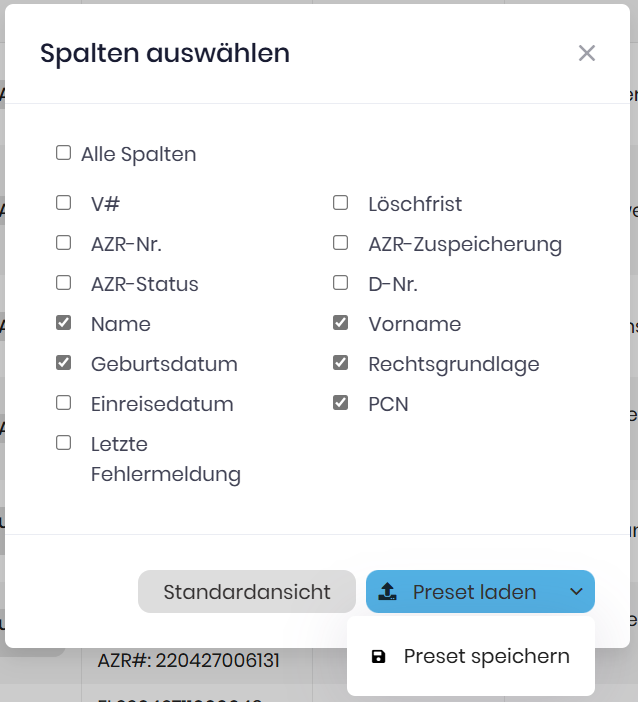The height and width of the screenshot is (702, 638).
Task: Toggle the Einreisedatum checkbox on
Action: pyautogui.click(x=64, y=403)
